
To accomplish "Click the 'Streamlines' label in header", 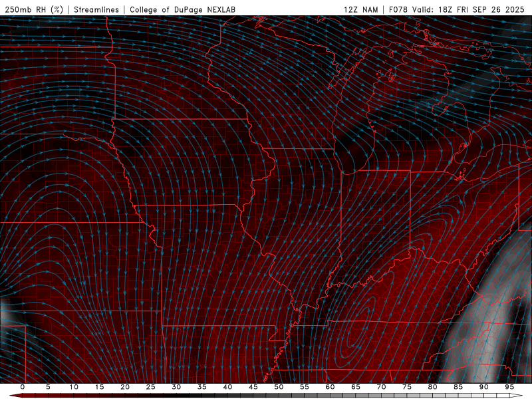I will (x=96, y=9).
